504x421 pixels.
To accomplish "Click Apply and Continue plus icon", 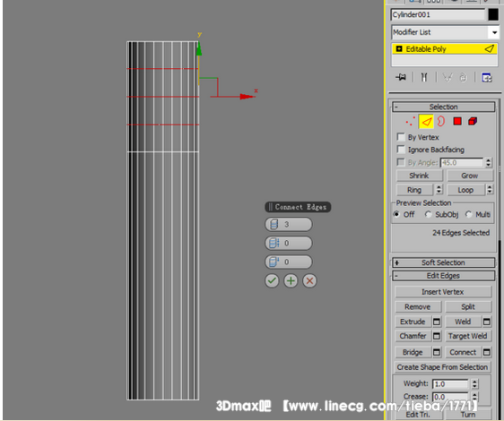I will (291, 280).
